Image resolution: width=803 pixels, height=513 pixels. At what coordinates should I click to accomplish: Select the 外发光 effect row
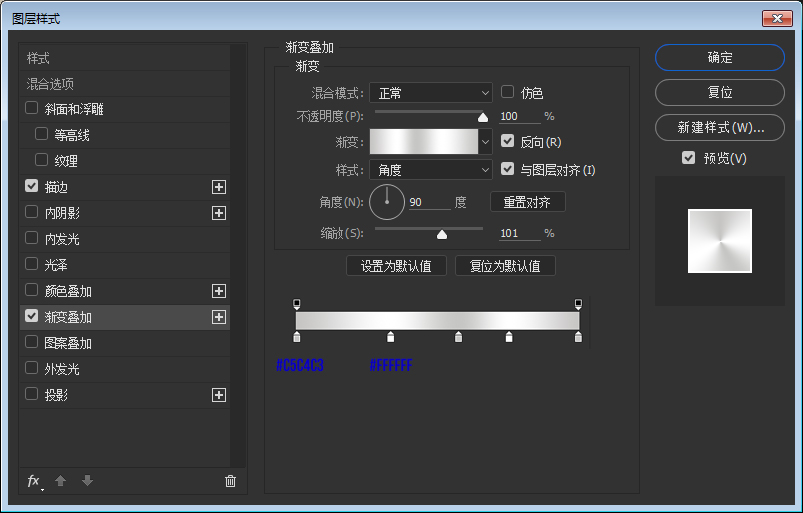(124, 369)
